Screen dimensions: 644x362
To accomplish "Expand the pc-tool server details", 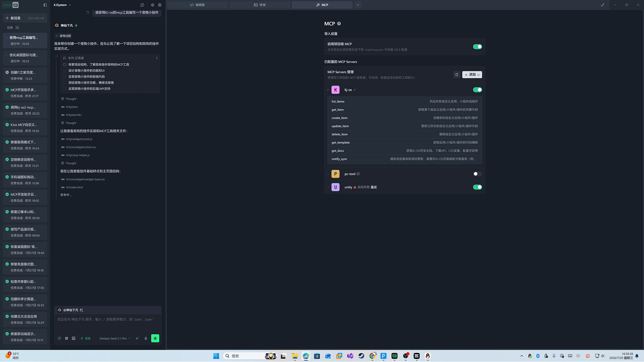I will [328, 174].
